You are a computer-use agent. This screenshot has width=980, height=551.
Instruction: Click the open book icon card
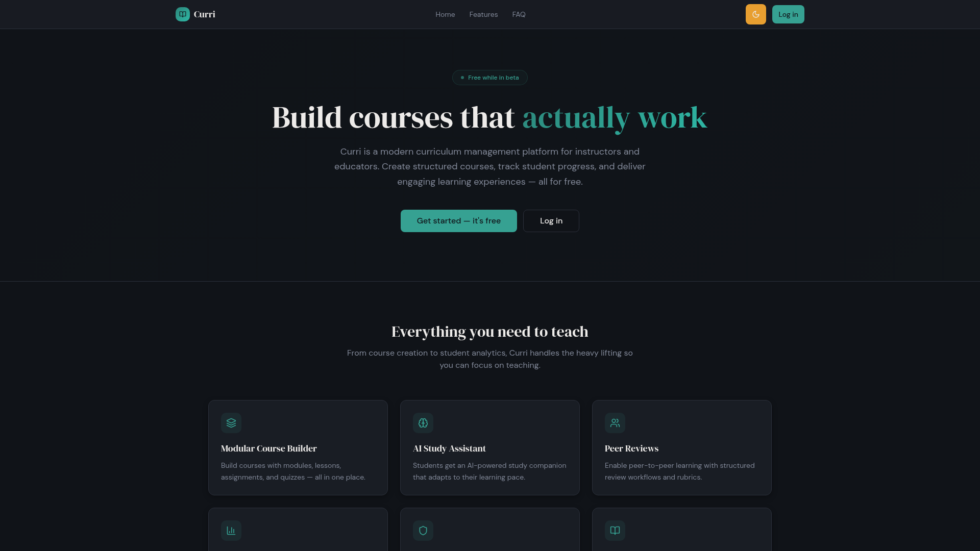pos(615,531)
